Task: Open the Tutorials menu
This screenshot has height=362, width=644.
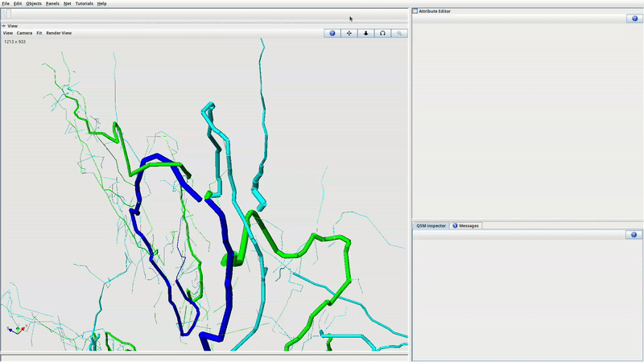Action: (x=85, y=3)
